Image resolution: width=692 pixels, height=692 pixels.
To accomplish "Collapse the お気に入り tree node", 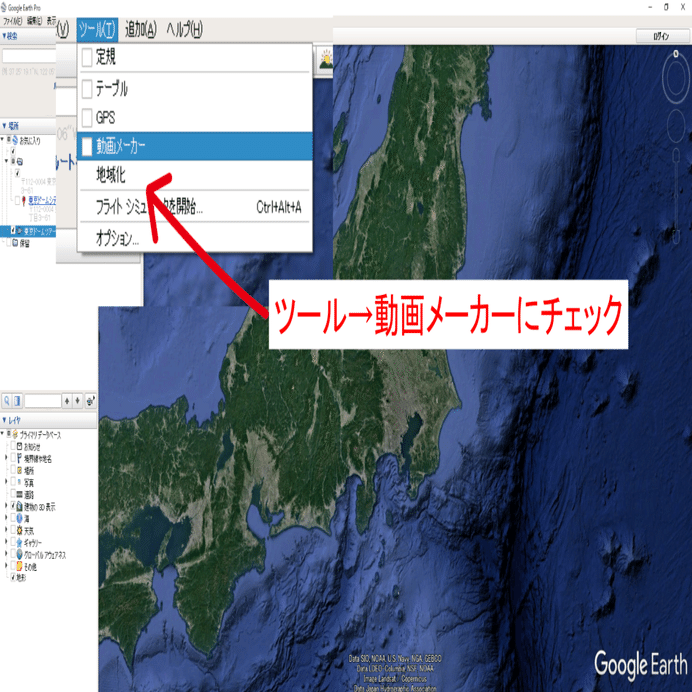I will 3,140.
